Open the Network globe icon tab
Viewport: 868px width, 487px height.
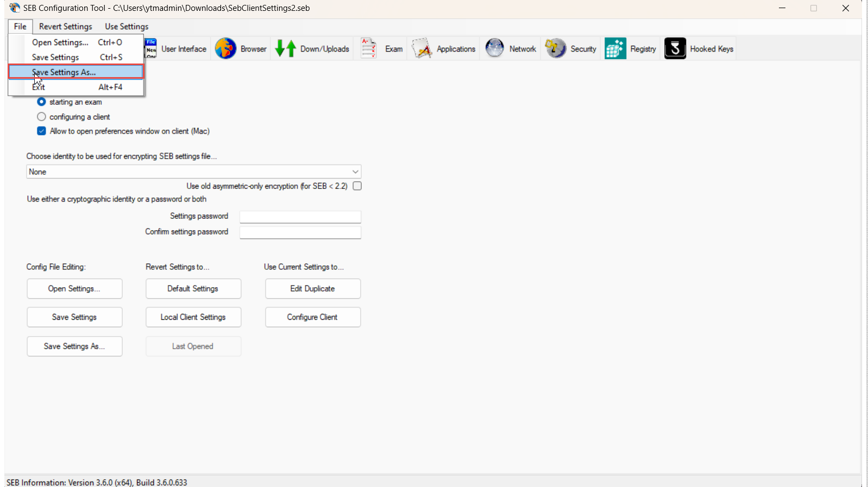(495, 49)
